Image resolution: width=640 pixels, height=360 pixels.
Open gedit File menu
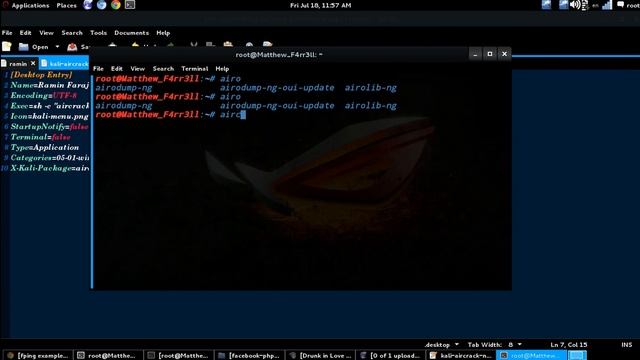(x=7, y=33)
